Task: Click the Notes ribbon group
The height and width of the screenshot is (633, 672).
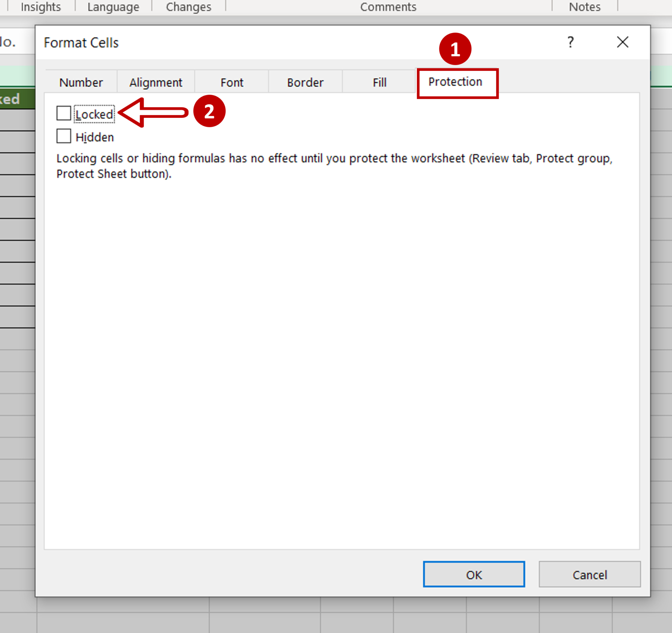Action: click(x=584, y=7)
